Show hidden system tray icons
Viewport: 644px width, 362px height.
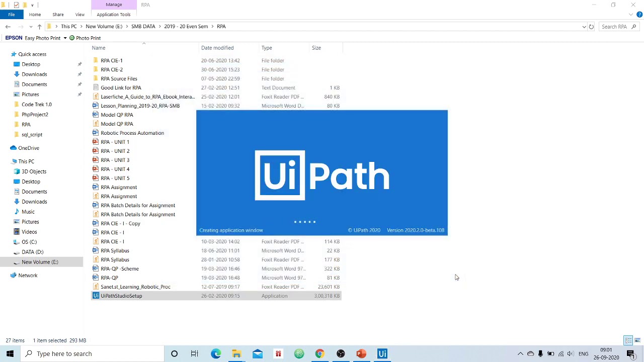(x=520, y=353)
